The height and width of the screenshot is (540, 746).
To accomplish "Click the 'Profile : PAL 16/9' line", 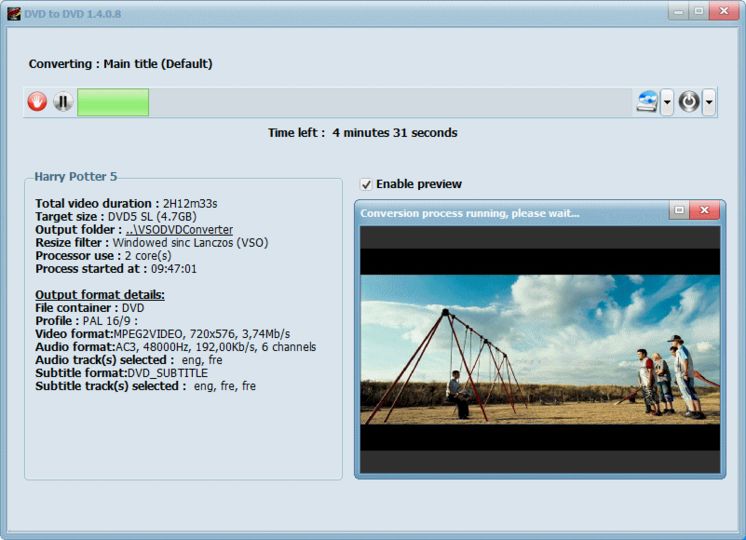I will coord(87,321).
